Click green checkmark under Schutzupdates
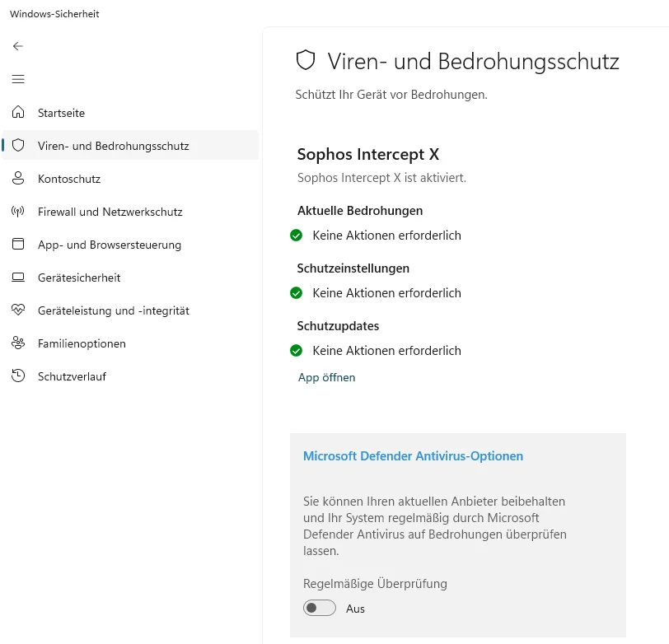This screenshot has height=644, width=669. coord(296,351)
